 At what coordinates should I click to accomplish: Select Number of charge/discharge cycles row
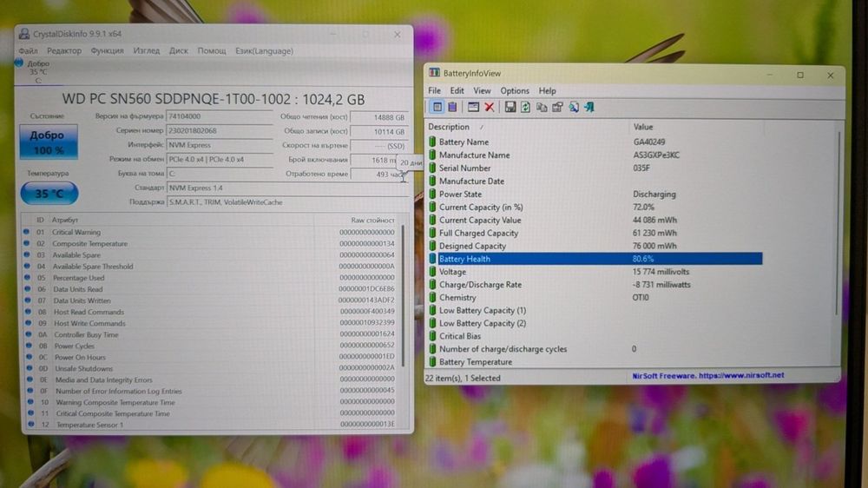(x=595, y=349)
